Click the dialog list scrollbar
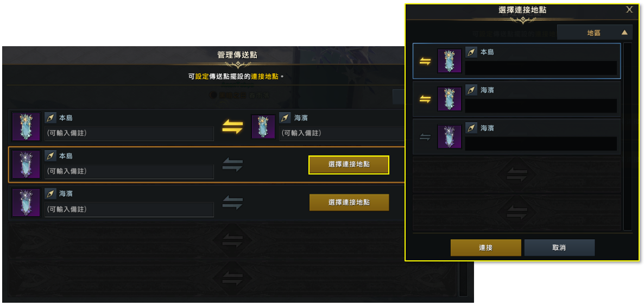This screenshot has height=306, width=644. pos(628,136)
